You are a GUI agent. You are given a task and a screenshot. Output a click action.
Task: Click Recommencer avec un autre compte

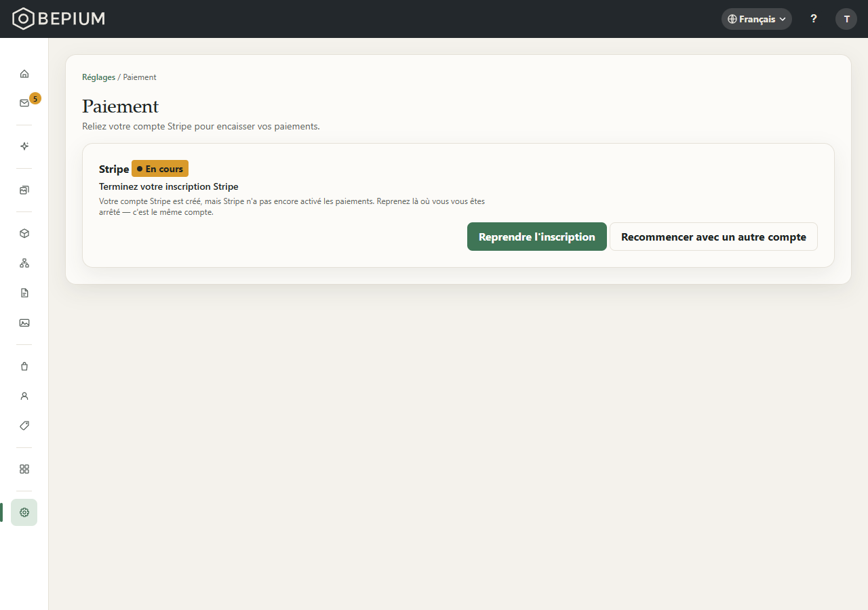(x=713, y=237)
